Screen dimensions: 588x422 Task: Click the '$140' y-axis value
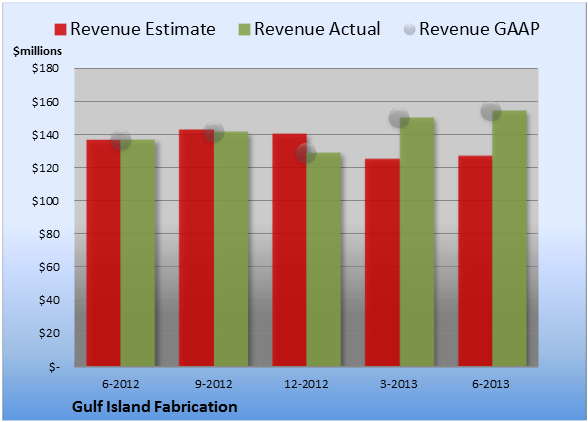click(45, 135)
